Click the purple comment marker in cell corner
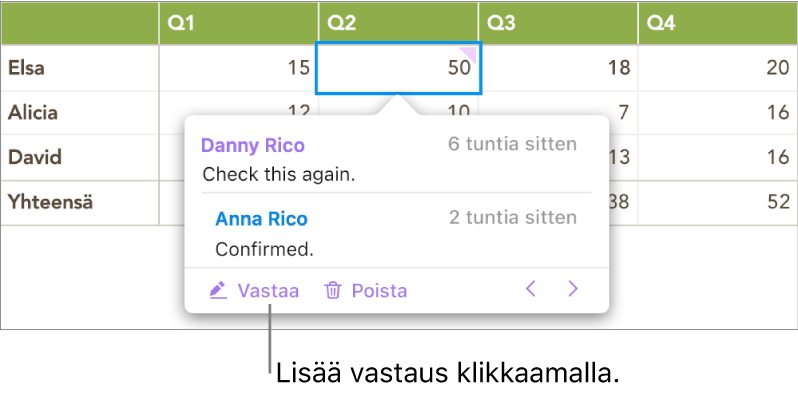The width and height of the screenshot is (798, 394). [471, 53]
